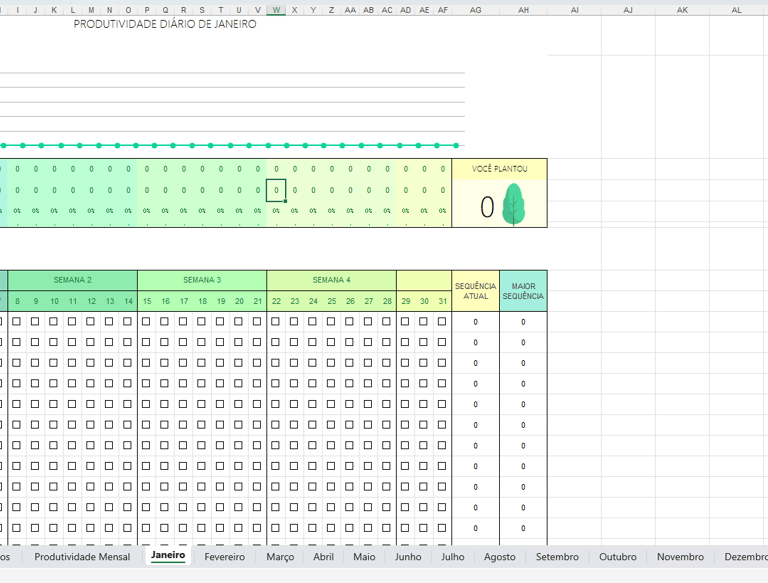Screen dimensions: 768x583
Task: Select column AK header
Action: click(682, 10)
